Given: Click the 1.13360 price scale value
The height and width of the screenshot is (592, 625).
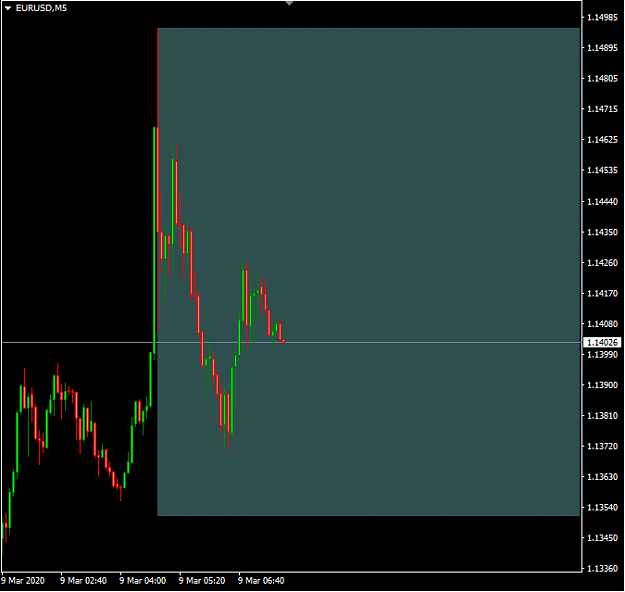Looking at the screenshot, I should pos(602,568).
